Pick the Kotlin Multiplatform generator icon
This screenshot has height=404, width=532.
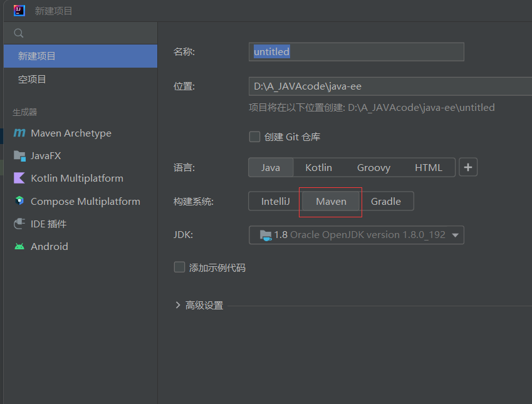tap(19, 179)
